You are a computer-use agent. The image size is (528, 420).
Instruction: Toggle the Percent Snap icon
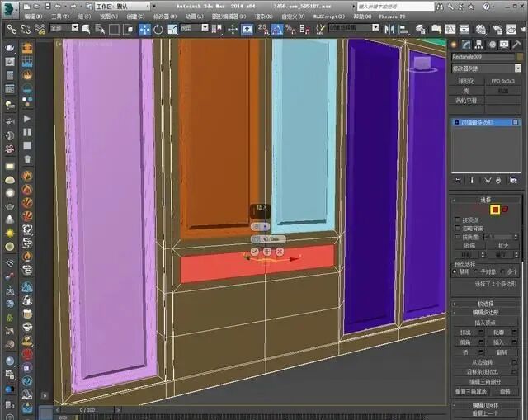coord(290,30)
